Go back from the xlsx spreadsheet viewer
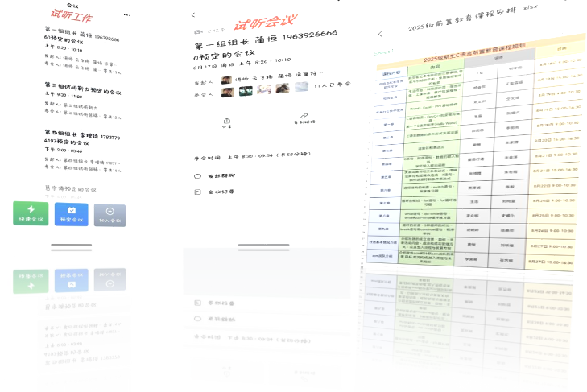Image resolution: width=587 pixels, height=392 pixels. click(380, 34)
